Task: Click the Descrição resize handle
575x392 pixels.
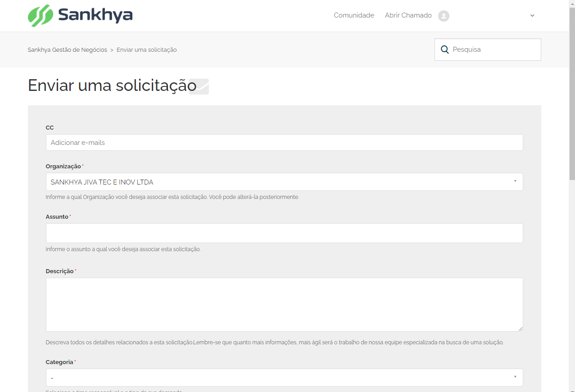Action: coord(520,329)
